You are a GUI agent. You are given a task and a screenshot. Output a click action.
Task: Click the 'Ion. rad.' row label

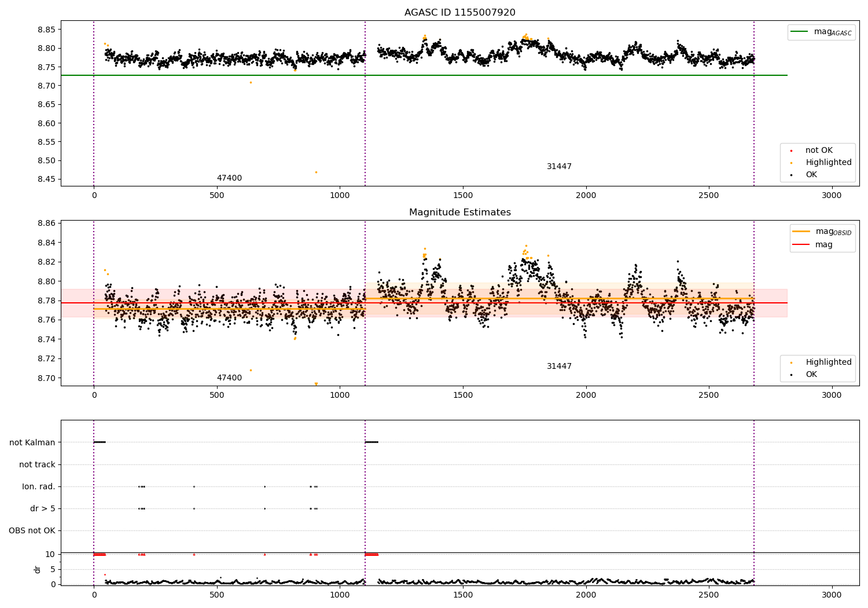tap(39, 487)
